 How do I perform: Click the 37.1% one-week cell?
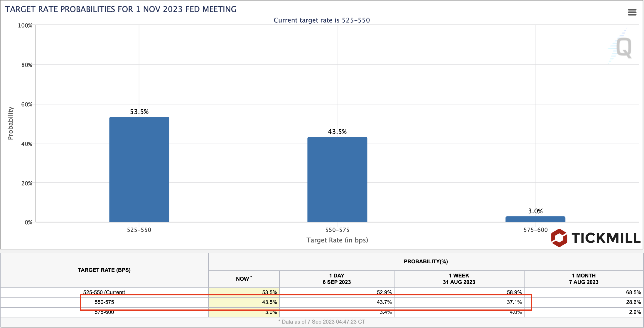point(514,302)
